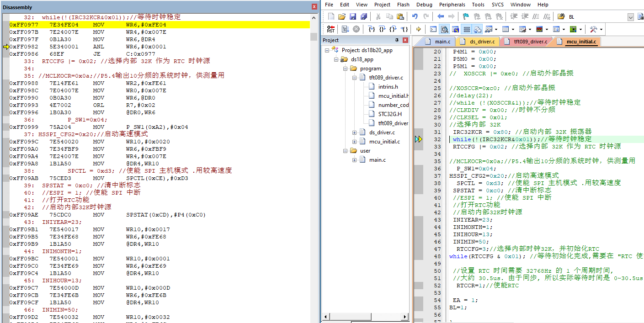644x323 pixels.
Task: Toggle the Registers window button
Action: 466,29
